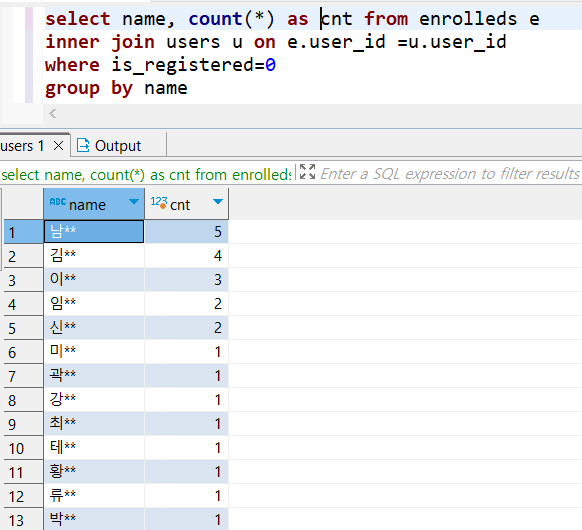The height and width of the screenshot is (530, 582).
Task: Click the cnt column header
Action: pyautogui.click(x=186, y=204)
